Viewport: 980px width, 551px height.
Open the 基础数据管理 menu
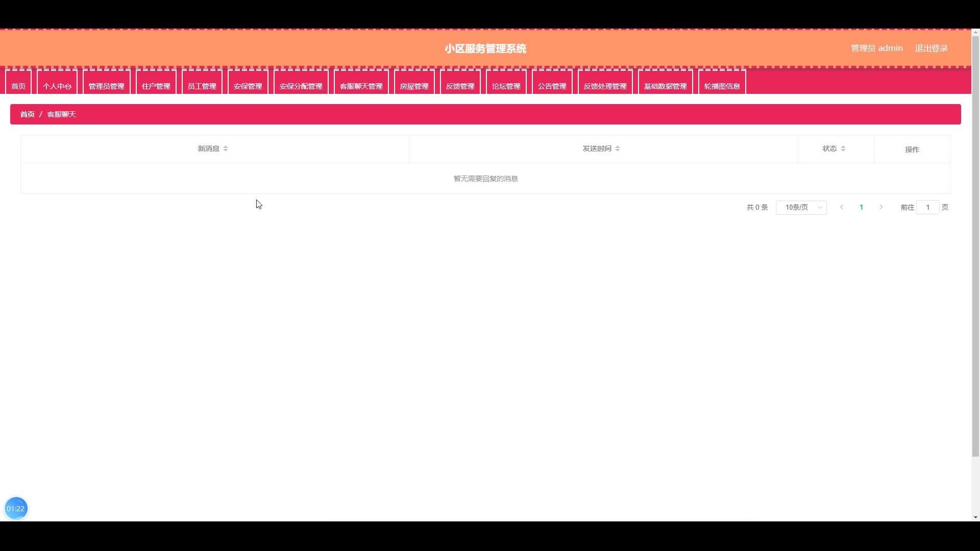tap(665, 86)
